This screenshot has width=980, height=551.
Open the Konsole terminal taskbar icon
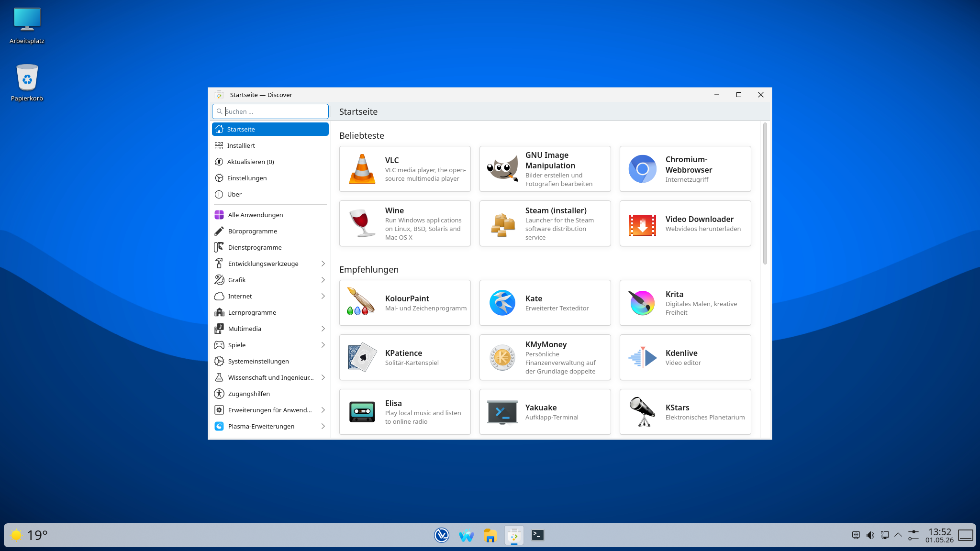pyautogui.click(x=538, y=535)
